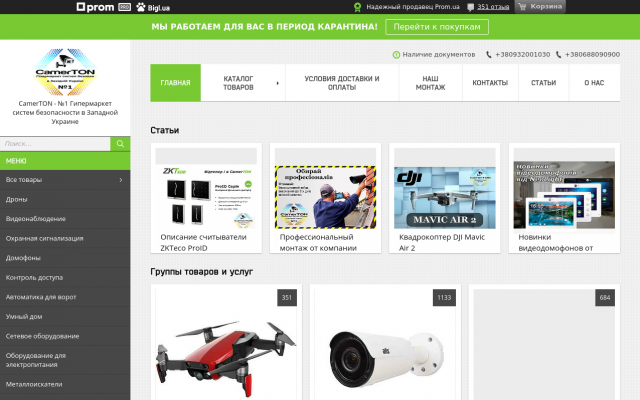The width and height of the screenshot is (640, 400).
Task: Click the Наличие документов info icon
Action: [x=396, y=55]
